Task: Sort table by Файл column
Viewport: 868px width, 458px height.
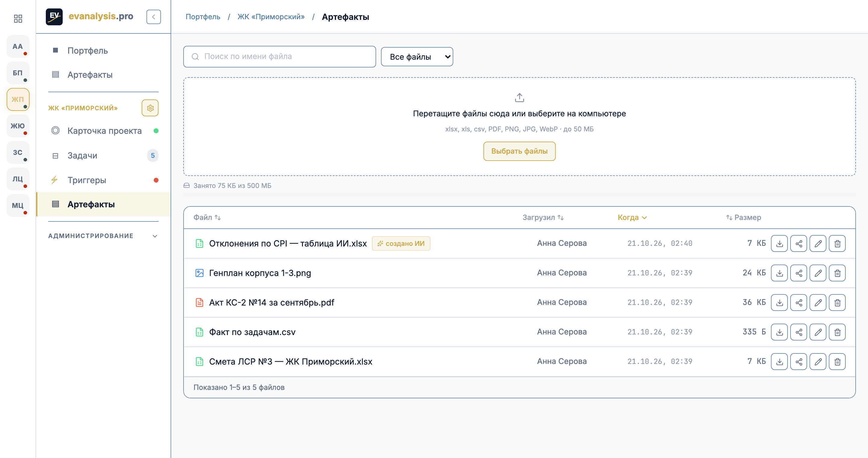Action: point(207,218)
